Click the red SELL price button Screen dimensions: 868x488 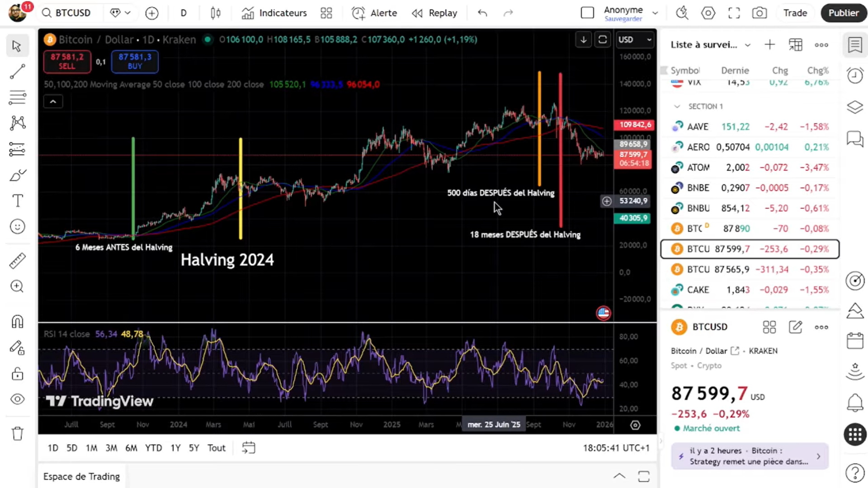pos(67,61)
